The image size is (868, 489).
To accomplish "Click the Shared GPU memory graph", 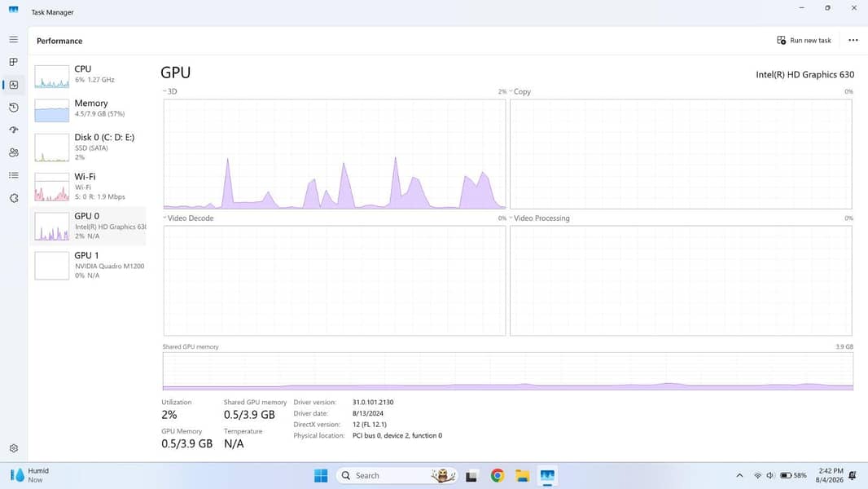I will [x=507, y=371].
